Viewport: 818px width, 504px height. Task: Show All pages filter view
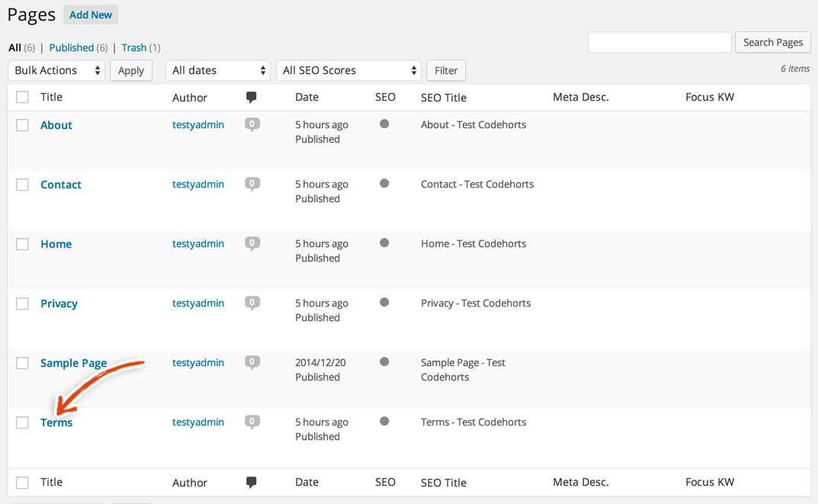tap(14, 48)
